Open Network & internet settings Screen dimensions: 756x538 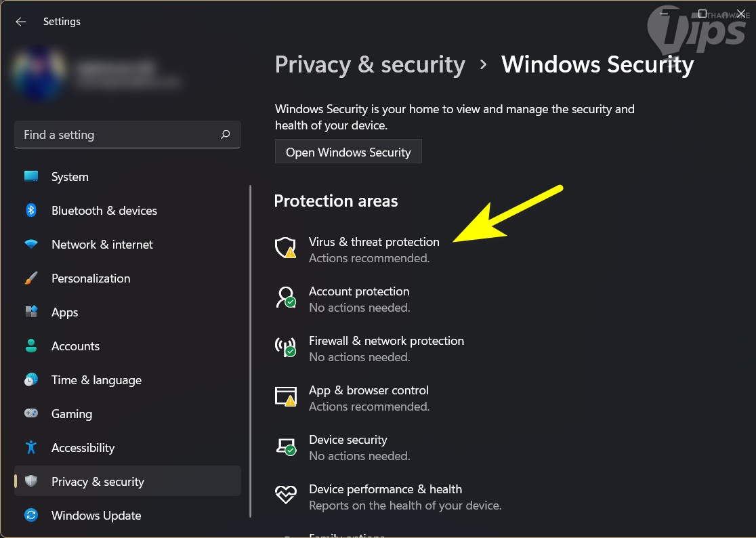(x=102, y=245)
